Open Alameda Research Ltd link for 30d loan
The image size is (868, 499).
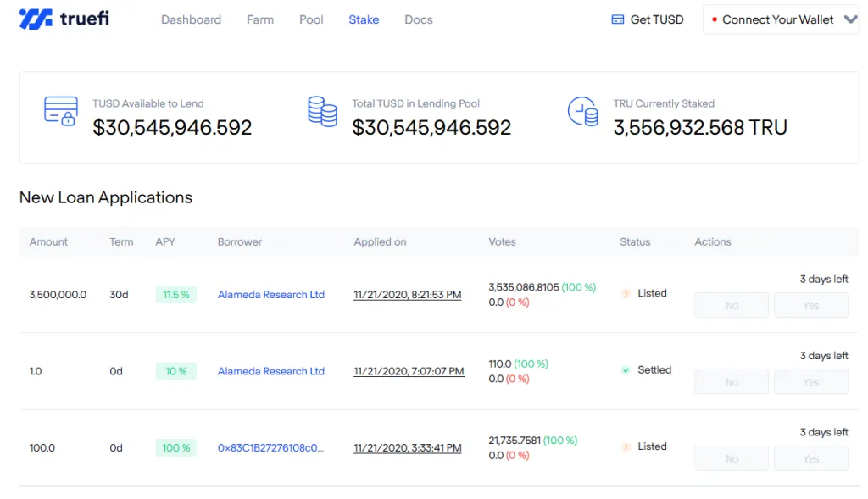(x=270, y=294)
